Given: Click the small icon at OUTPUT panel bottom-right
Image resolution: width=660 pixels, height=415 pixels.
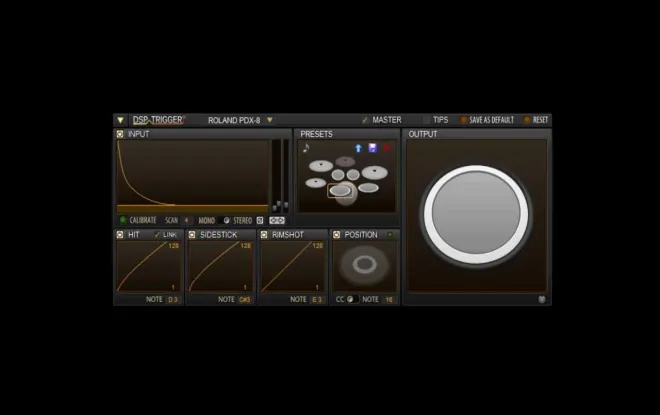Looking at the screenshot, I should coord(542,299).
